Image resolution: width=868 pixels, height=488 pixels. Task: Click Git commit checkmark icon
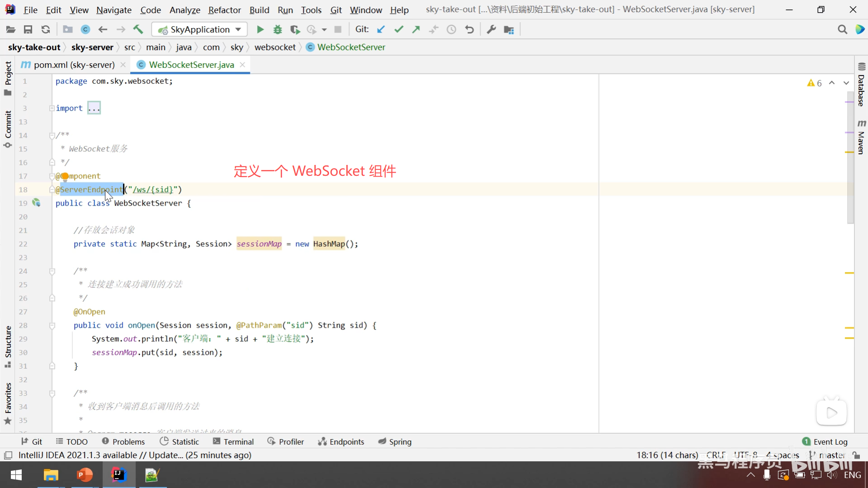click(398, 29)
